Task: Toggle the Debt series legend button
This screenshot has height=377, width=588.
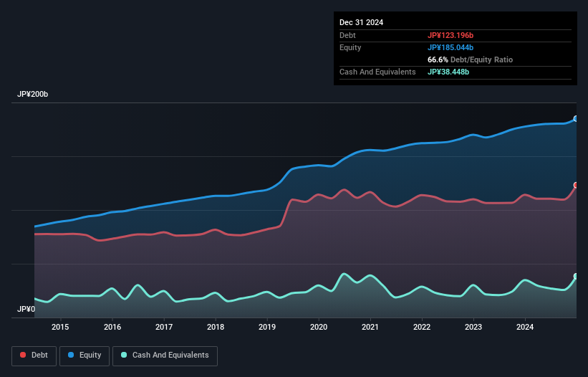Action: pos(34,355)
